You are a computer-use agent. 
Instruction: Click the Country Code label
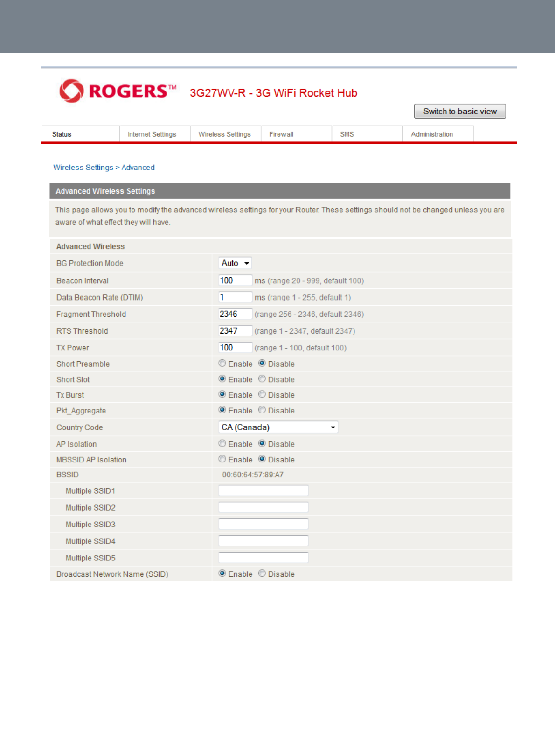tap(80, 427)
